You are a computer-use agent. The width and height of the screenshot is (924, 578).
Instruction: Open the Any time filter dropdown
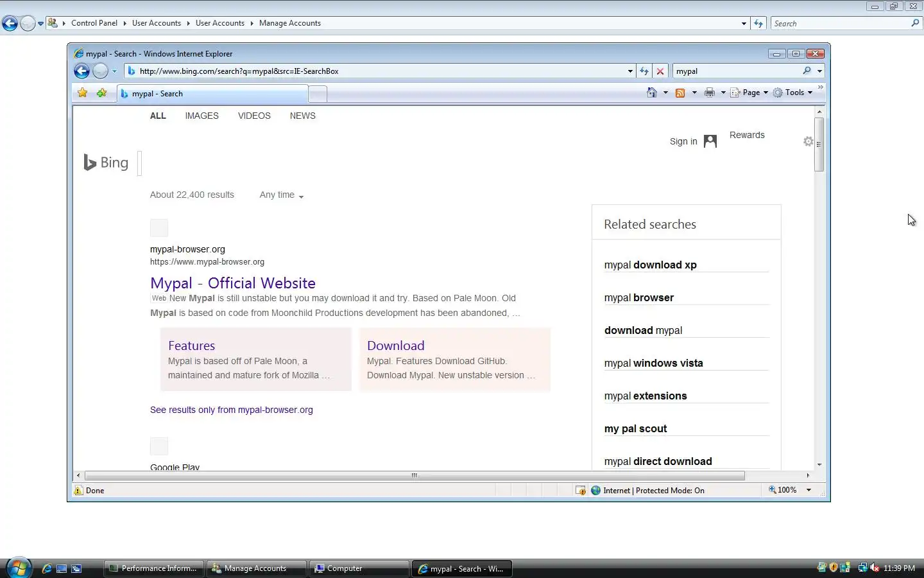(x=282, y=195)
